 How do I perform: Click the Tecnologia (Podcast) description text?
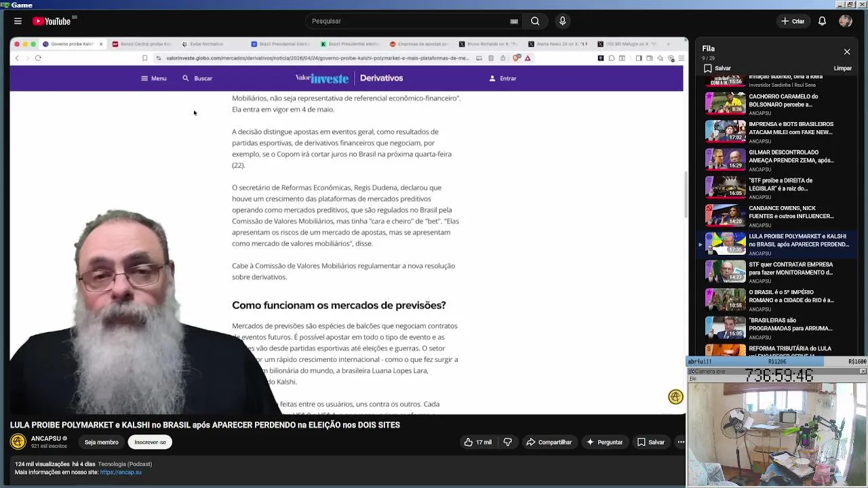(125, 464)
